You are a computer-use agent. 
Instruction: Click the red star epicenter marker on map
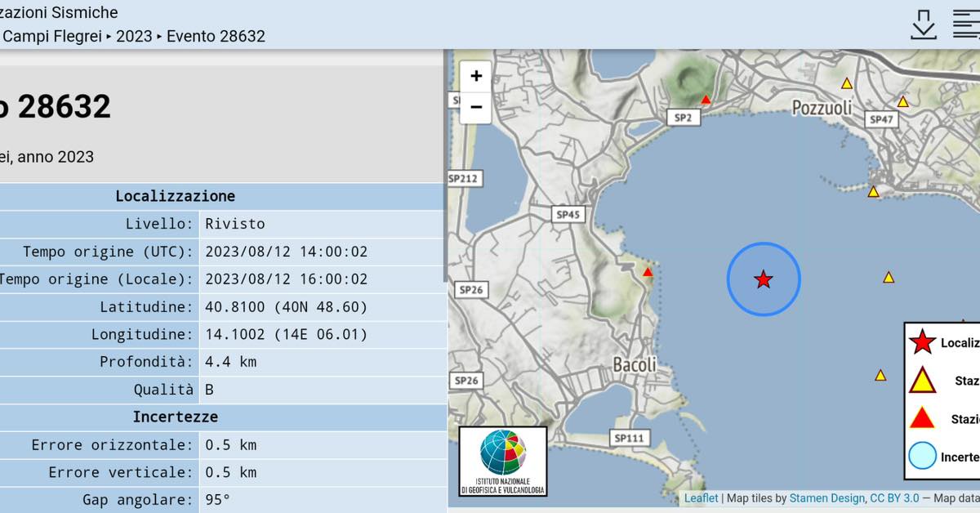(x=764, y=279)
